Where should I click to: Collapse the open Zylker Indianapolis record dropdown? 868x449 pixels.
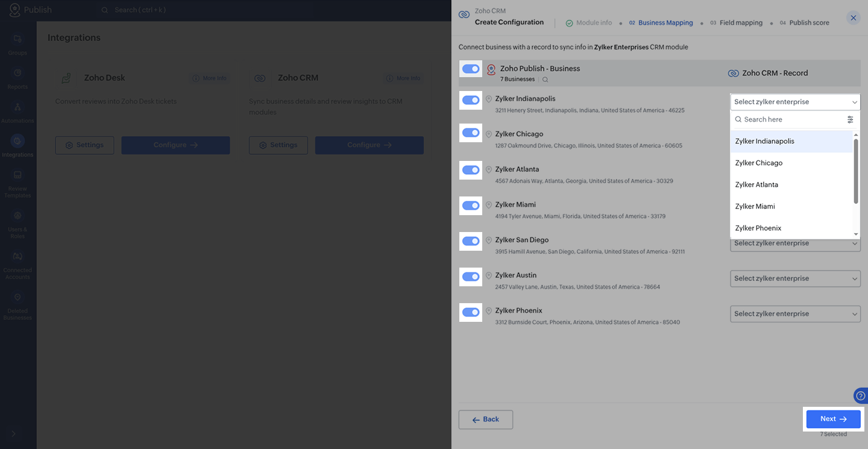tap(795, 102)
